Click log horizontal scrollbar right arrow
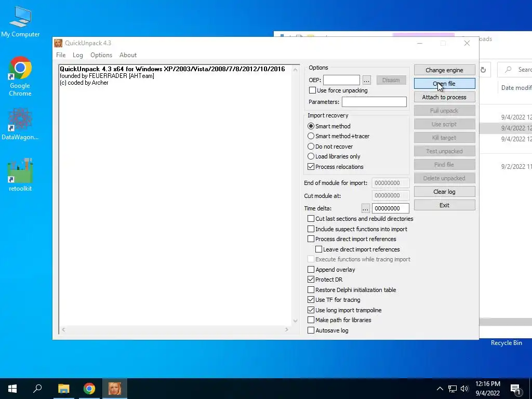Screen dimensions: 532x399 pos(287,329)
